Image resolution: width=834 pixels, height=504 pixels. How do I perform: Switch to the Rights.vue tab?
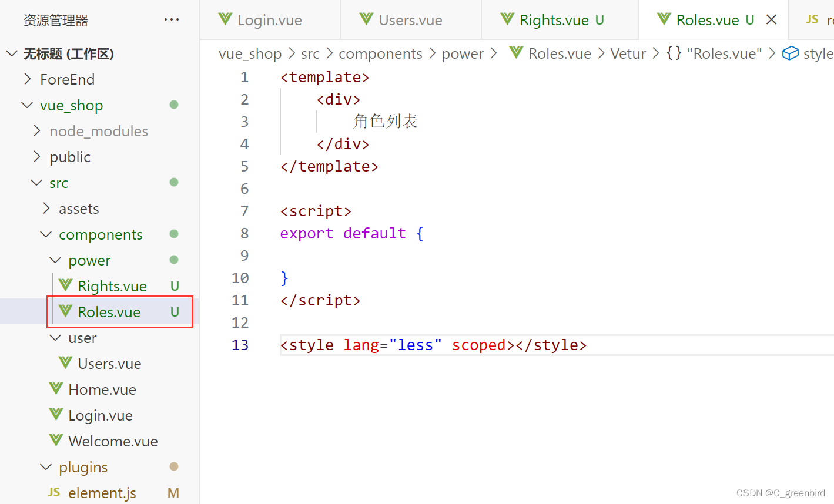pyautogui.click(x=560, y=20)
